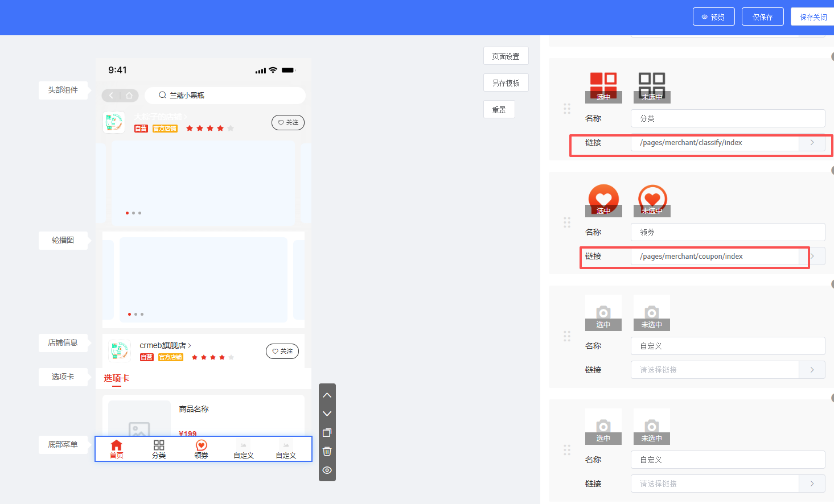This screenshot has height=504, width=834.
Task: Click 关注 button beside crmeb旗舰店
Action: (x=282, y=351)
